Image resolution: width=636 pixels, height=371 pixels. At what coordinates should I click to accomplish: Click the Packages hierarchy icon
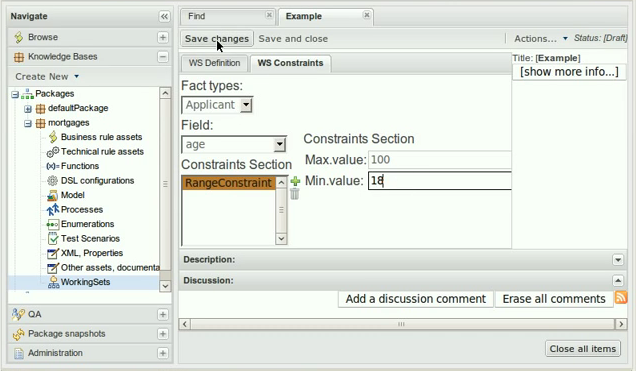[27, 94]
